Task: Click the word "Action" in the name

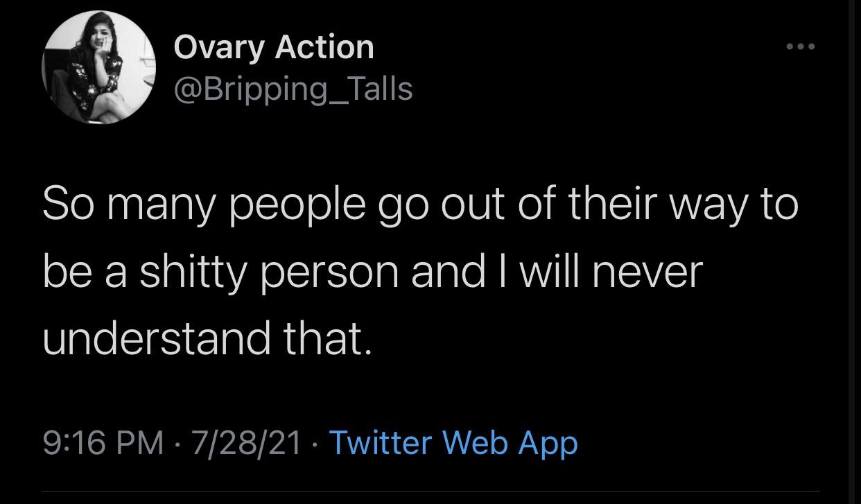Action: (x=324, y=47)
